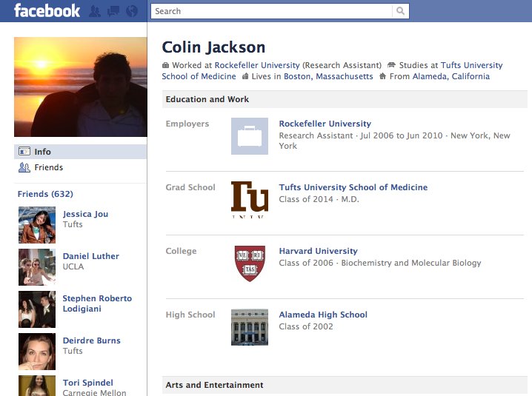Click Deirdre Burns' name link

pos(91,340)
